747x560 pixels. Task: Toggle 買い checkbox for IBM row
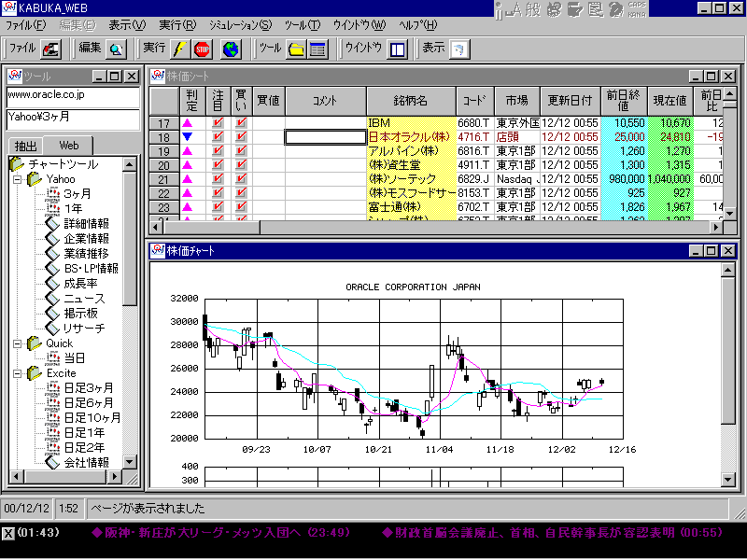pos(241,123)
